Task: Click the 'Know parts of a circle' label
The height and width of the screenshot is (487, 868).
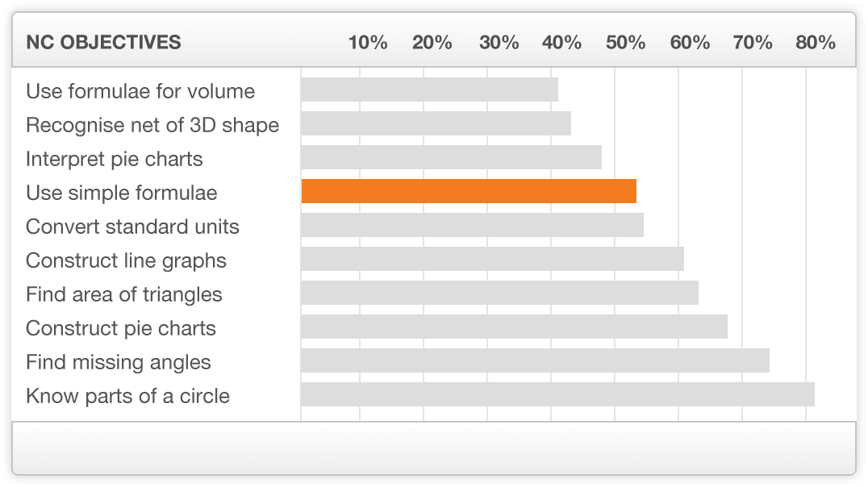Action: point(127,396)
